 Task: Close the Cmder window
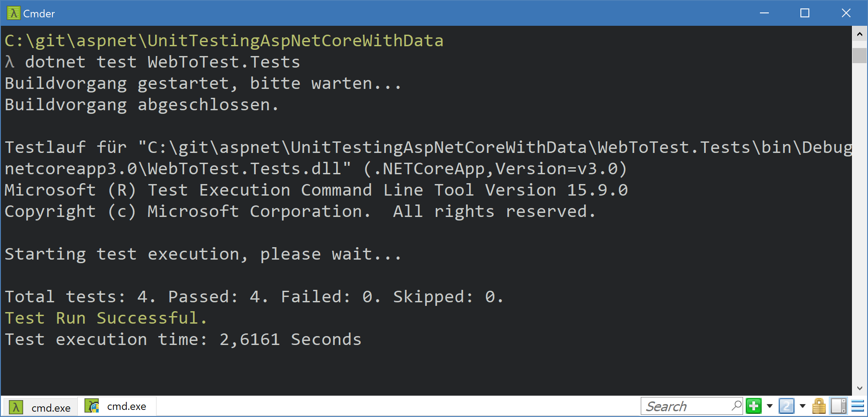point(846,13)
